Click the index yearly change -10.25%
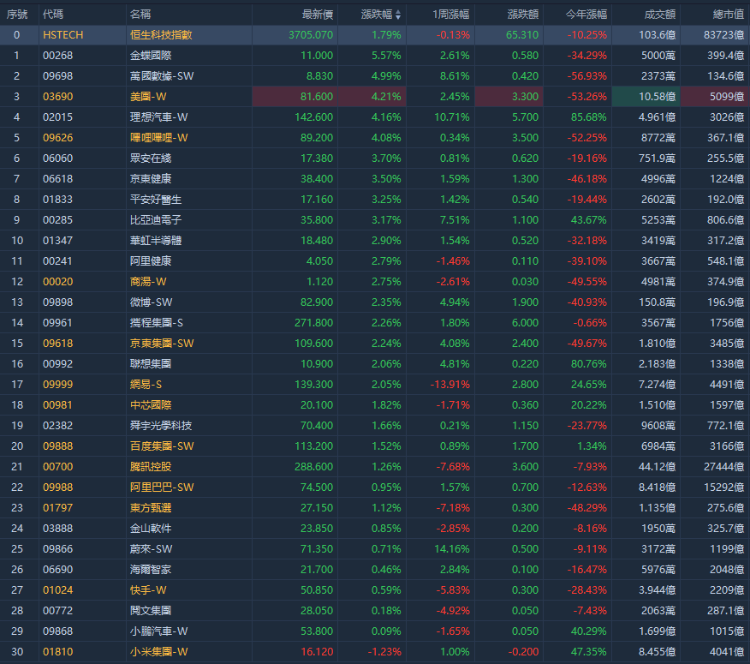The image size is (750, 664). pos(587,35)
